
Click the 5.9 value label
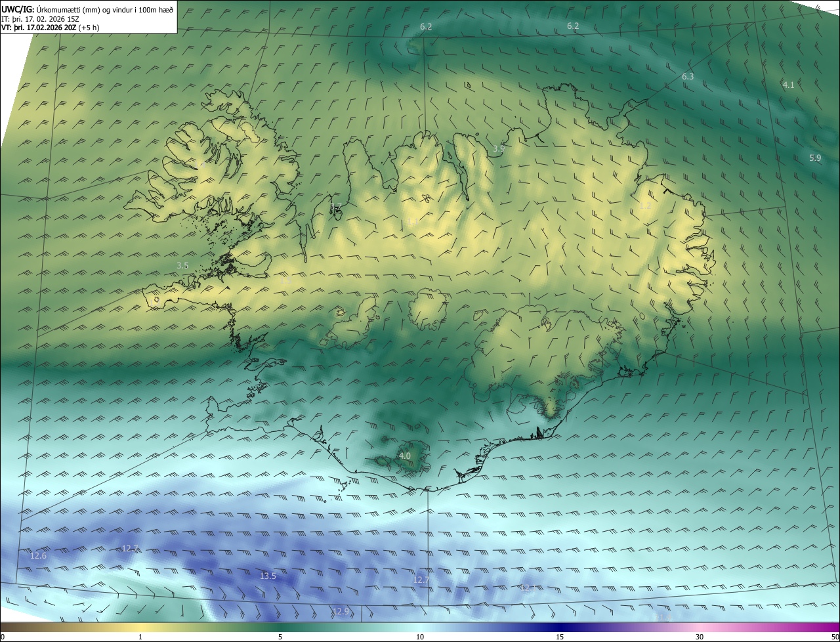point(815,158)
